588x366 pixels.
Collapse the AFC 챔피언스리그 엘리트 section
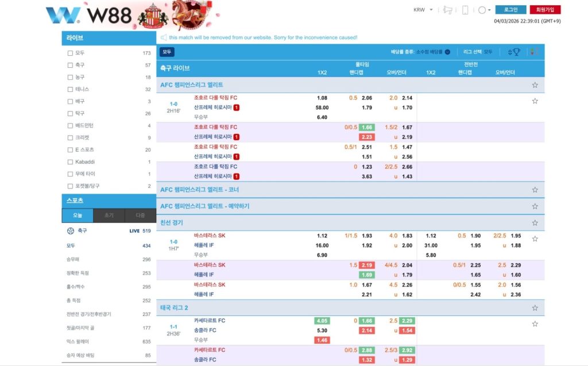192,85
